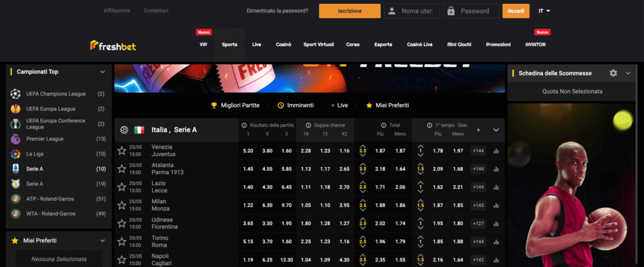The width and height of the screenshot is (644, 267).
Task: Click info icon next to Doppia chance
Action: click(x=308, y=125)
